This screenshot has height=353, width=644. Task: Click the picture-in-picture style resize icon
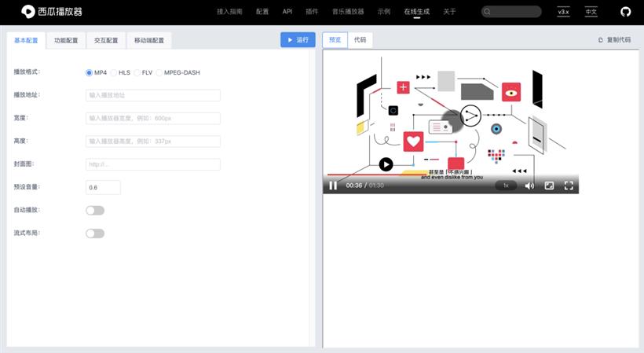click(x=550, y=186)
